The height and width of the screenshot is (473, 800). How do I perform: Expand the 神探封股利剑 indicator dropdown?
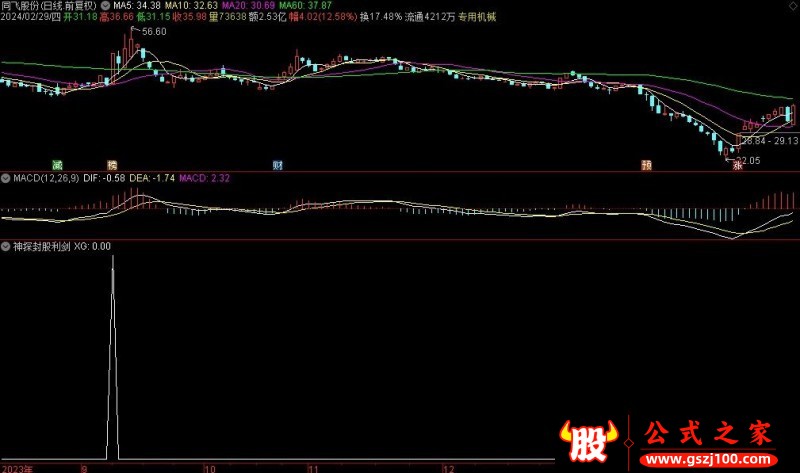6,245
